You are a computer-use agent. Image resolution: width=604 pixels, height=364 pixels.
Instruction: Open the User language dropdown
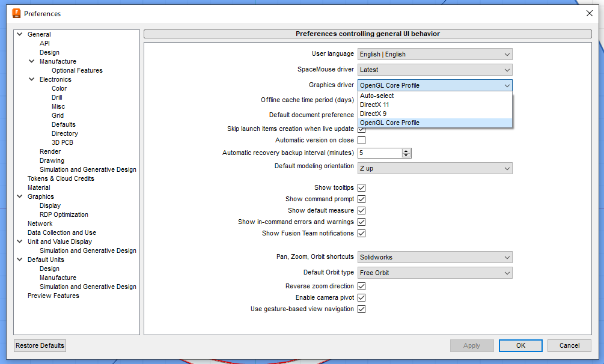tap(435, 54)
